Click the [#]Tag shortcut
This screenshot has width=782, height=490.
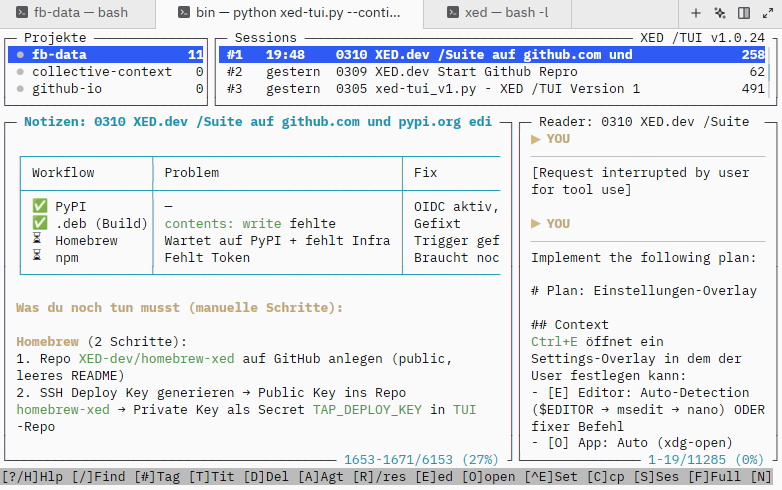coord(157,477)
